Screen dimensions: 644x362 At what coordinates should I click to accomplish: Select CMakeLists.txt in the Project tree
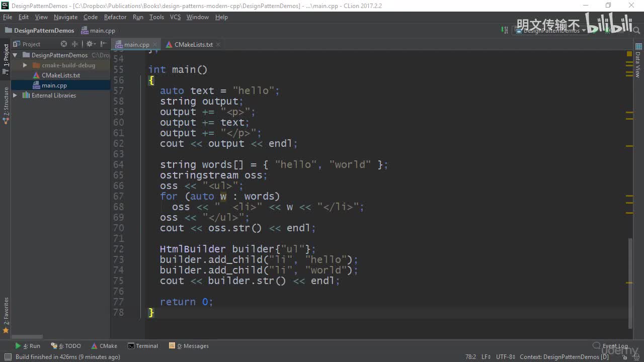pyautogui.click(x=61, y=75)
